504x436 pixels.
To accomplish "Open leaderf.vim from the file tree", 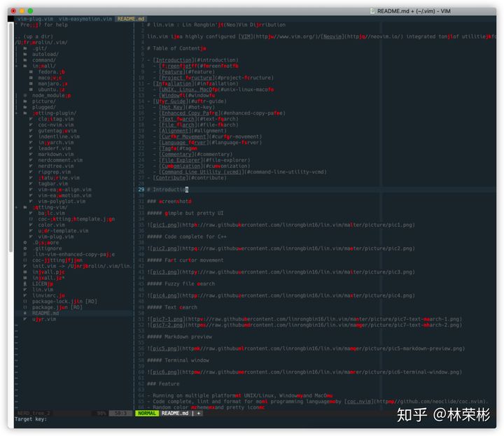I will coord(55,148).
